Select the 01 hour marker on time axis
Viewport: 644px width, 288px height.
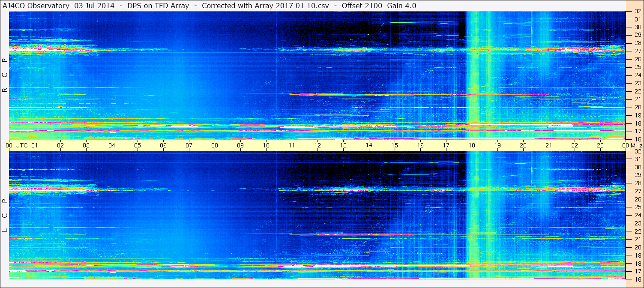(x=35, y=145)
